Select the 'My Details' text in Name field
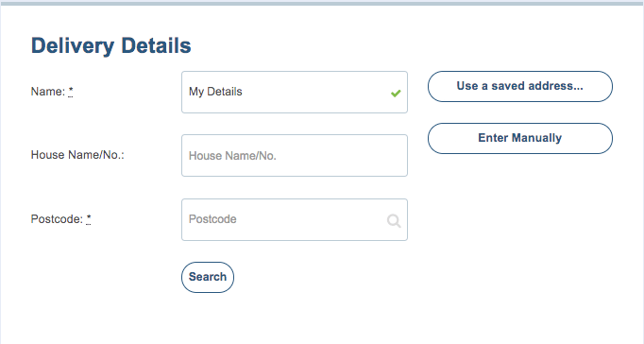 (215, 92)
